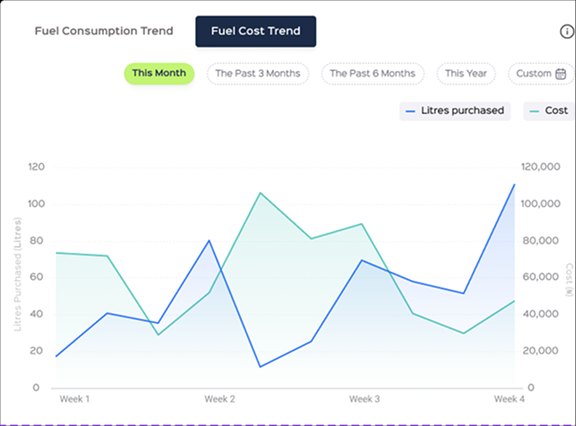This screenshot has height=426, width=576.
Task: Toggle the Litres purchased legend series
Action: (455, 111)
